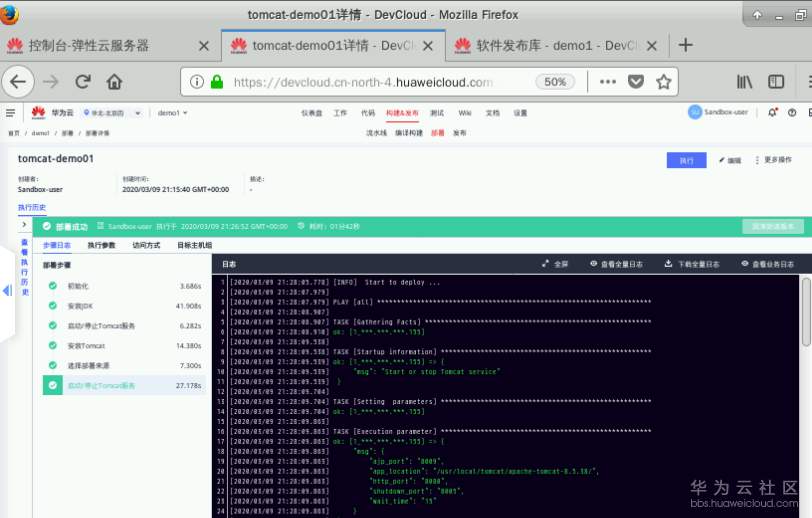Select the highlighted Tomcat step at 27.178s
Viewport: 812px width, 518px height.
pyautogui.click(x=124, y=385)
